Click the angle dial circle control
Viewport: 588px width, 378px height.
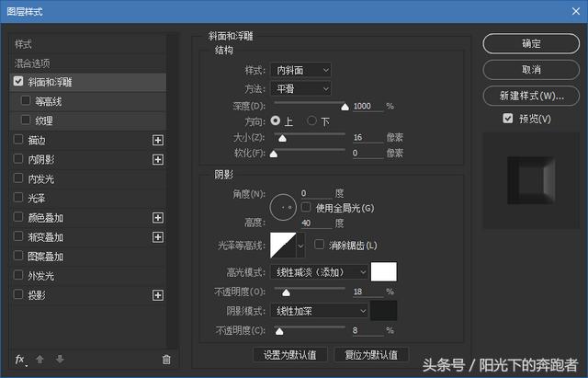(x=283, y=207)
